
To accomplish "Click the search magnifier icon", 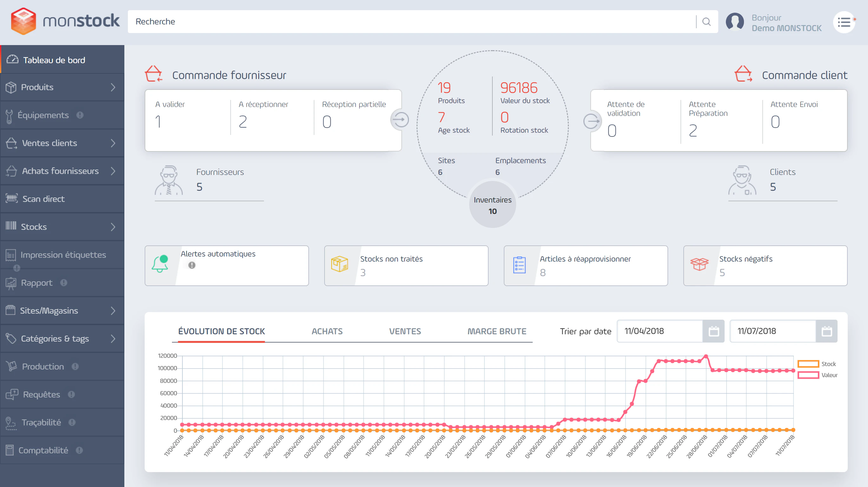I will click(x=706, y=22).
